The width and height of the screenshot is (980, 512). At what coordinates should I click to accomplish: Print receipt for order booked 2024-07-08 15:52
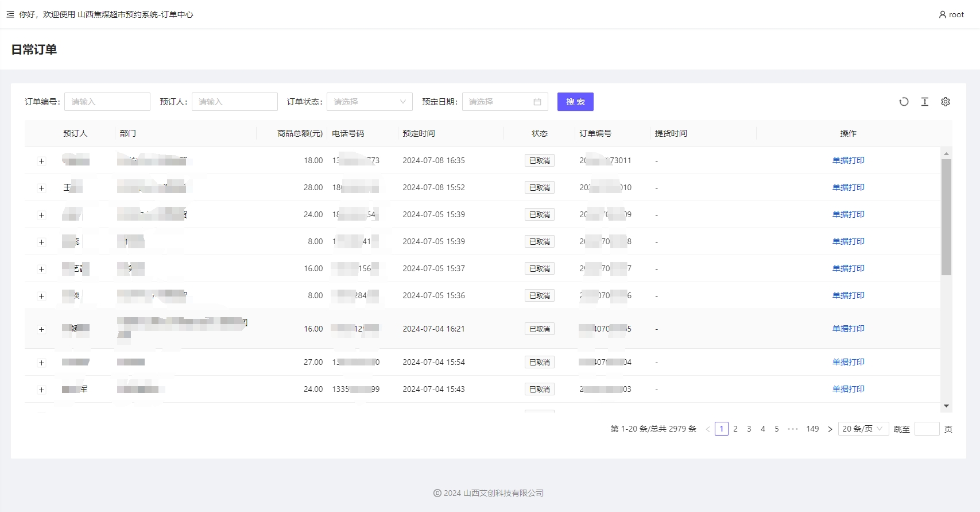848,187
